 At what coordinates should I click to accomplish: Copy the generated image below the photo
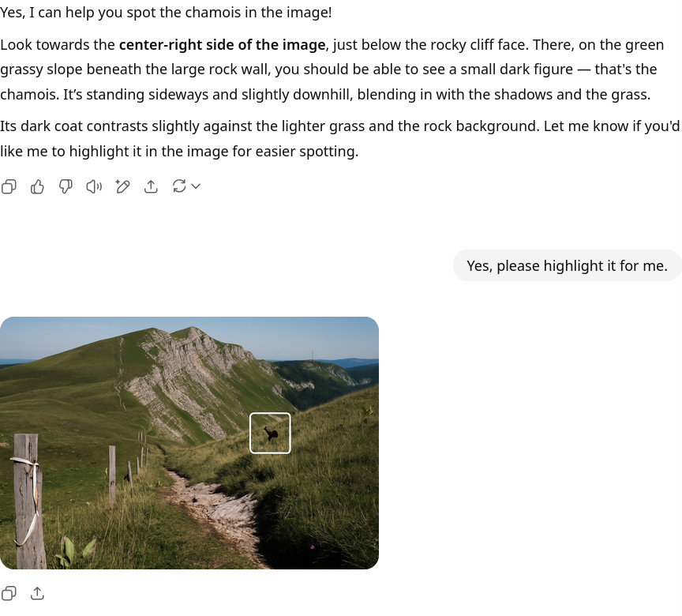click(9, 593)
